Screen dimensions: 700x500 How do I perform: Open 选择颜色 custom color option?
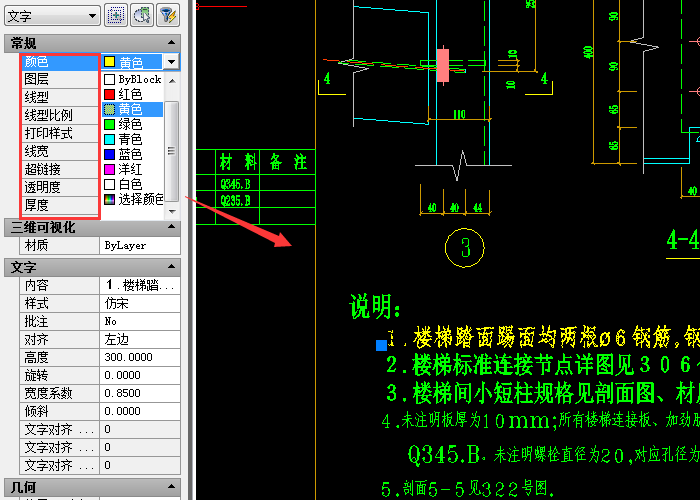point(133,199)
